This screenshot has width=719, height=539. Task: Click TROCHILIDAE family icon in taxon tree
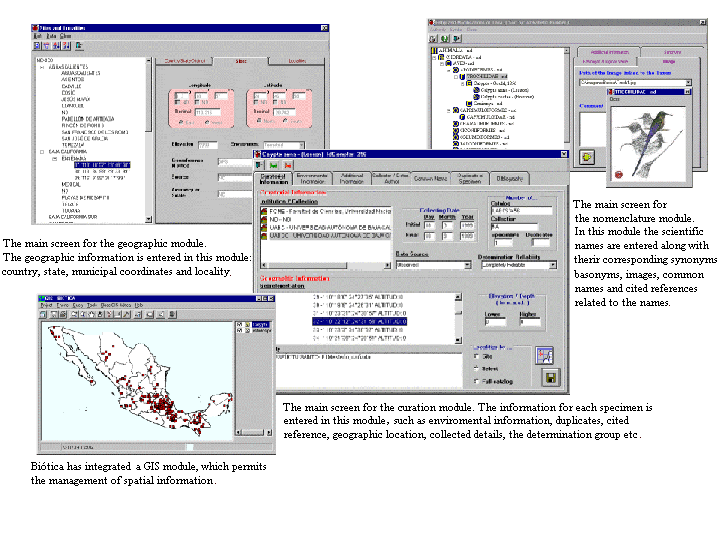click(463, 77)
